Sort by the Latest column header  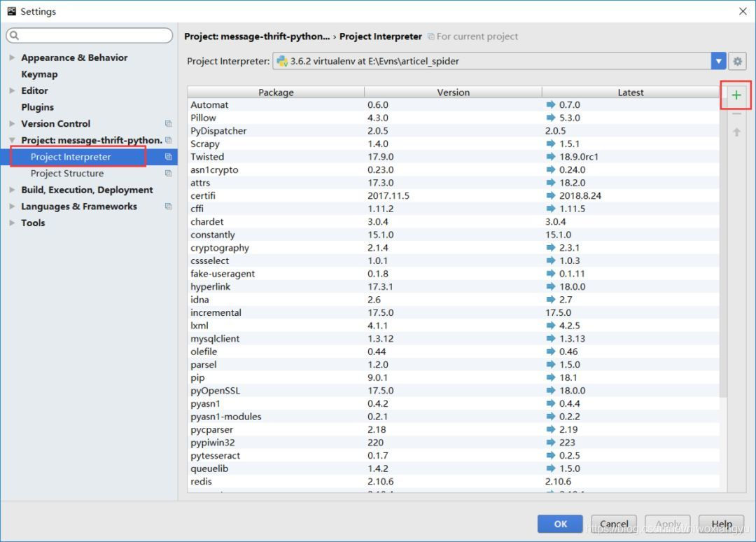click(x=631, y=92)
